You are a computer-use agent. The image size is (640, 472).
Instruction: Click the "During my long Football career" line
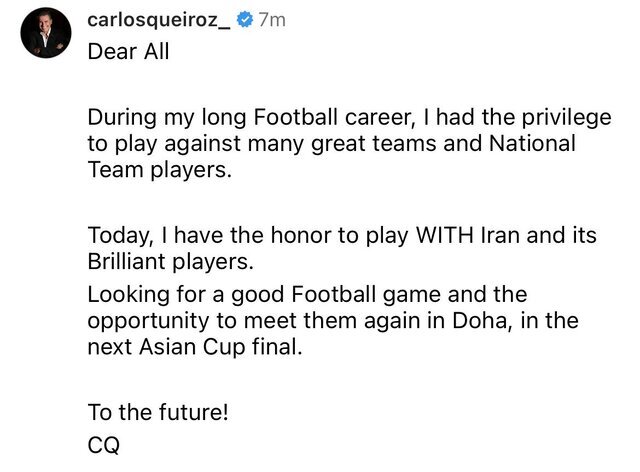click(349, 116)
